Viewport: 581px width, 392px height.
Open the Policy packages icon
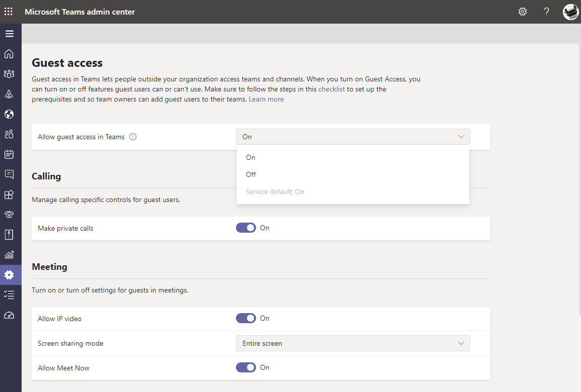tap(9, 235)
